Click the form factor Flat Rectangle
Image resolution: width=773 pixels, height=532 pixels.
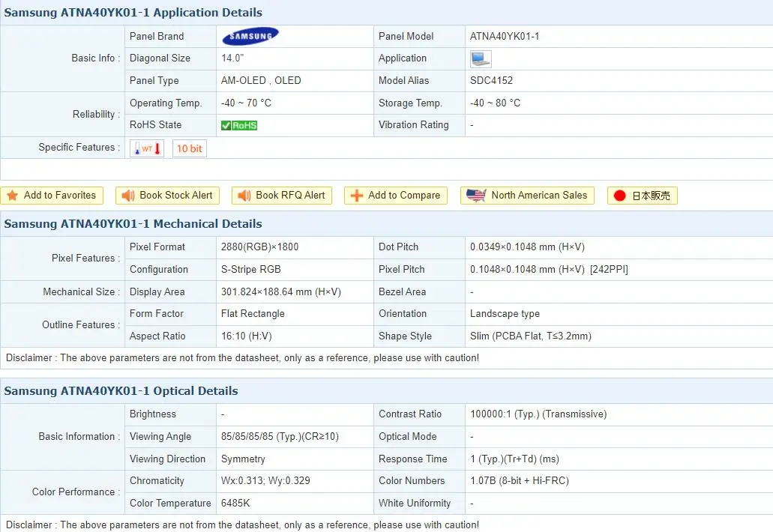(x=253, y=314)
